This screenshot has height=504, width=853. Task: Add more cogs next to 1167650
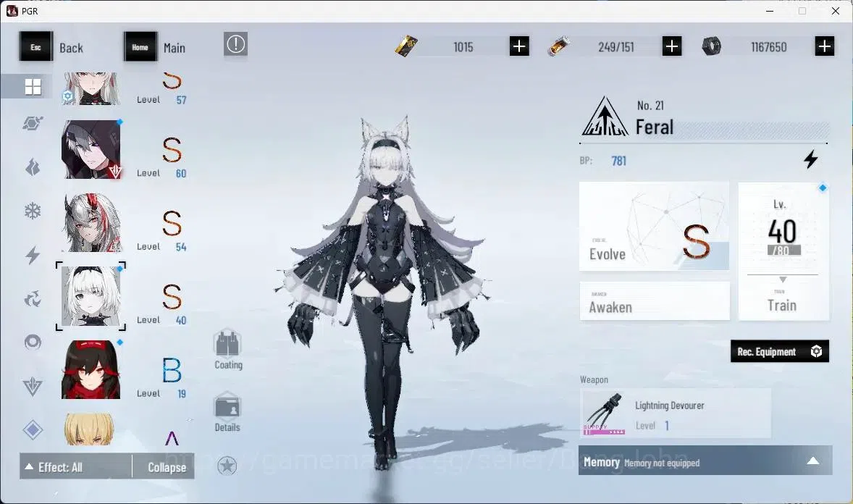tap(825, 46)
